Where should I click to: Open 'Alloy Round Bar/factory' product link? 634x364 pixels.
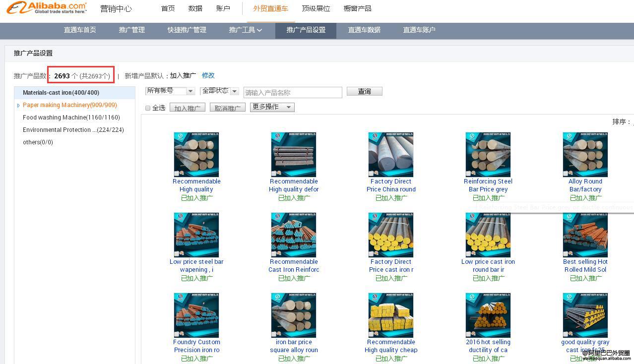click(585, 185)
